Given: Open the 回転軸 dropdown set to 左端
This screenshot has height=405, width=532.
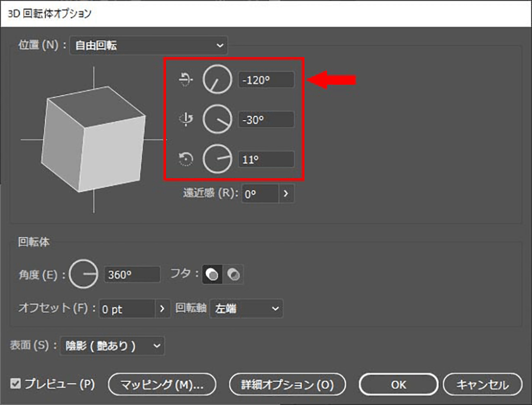Looking at the screenshot, I should pos(246,309).
